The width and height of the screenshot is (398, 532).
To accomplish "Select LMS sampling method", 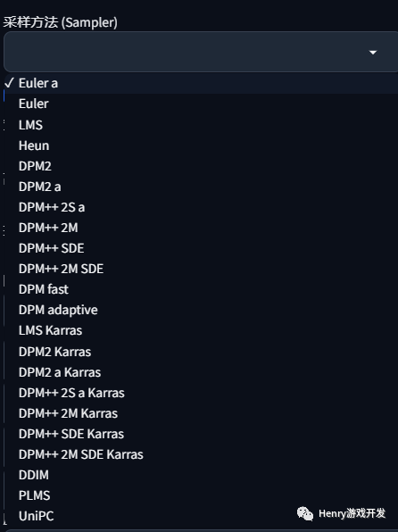I will (201, 125).
